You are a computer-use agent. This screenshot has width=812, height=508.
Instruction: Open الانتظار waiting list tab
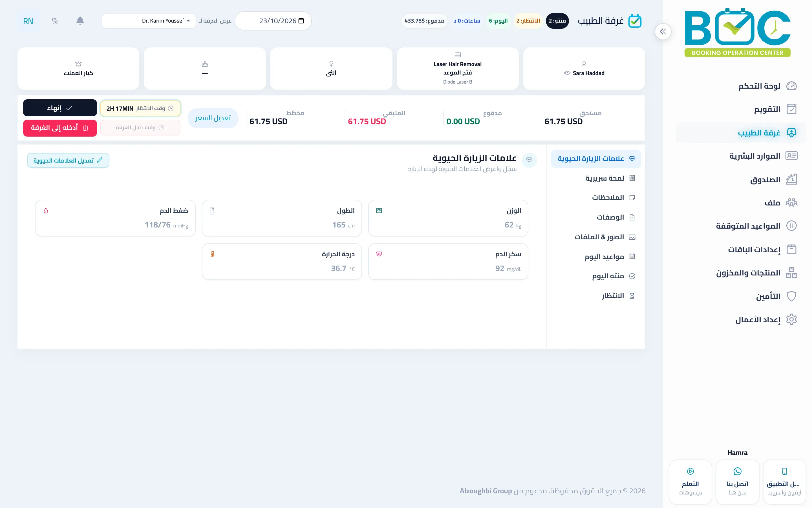point(596,296)
